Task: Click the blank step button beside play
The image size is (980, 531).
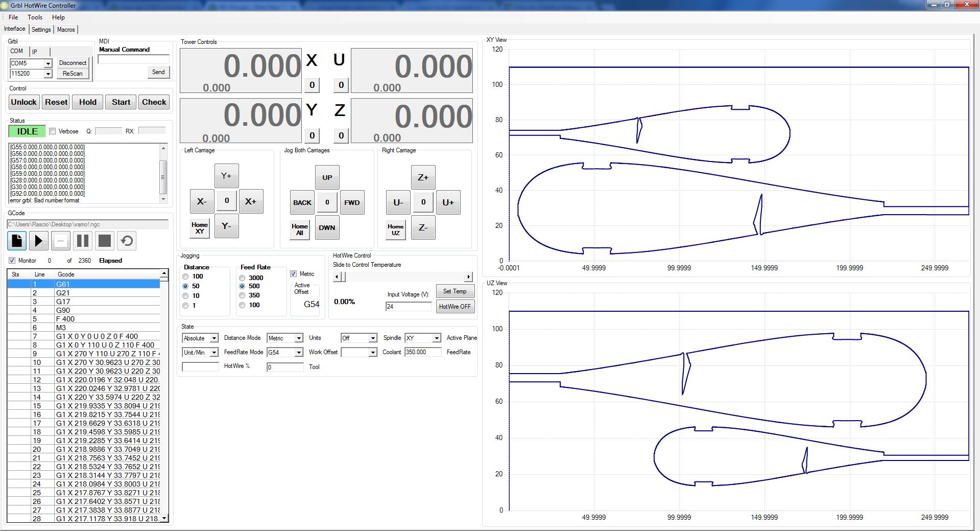Action: [x=61, y=241]
